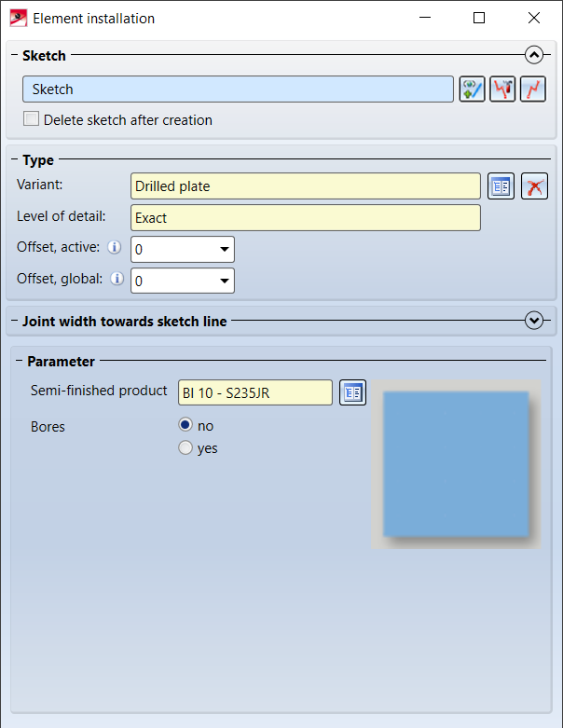
Task: Select the Bores 'yes' radio button
Action: tap(185, 448)
